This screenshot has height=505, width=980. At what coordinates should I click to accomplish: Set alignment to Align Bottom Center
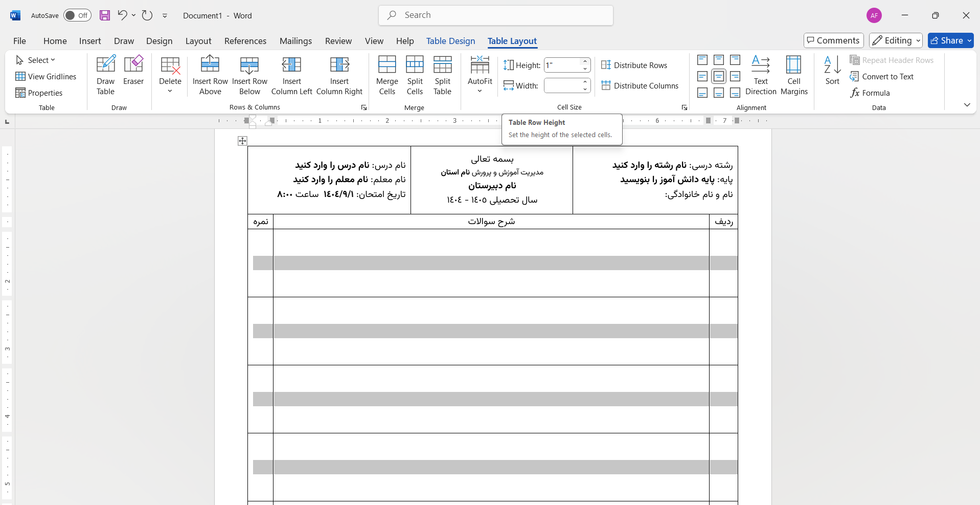pos(719,93)
